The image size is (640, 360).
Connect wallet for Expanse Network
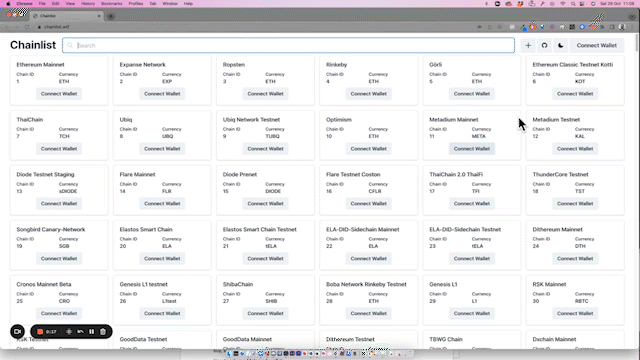(x=162, y=94)
